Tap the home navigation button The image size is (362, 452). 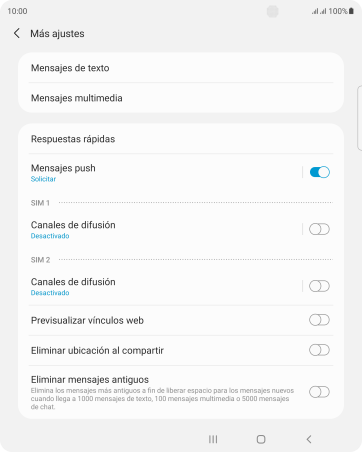point(261,439)
